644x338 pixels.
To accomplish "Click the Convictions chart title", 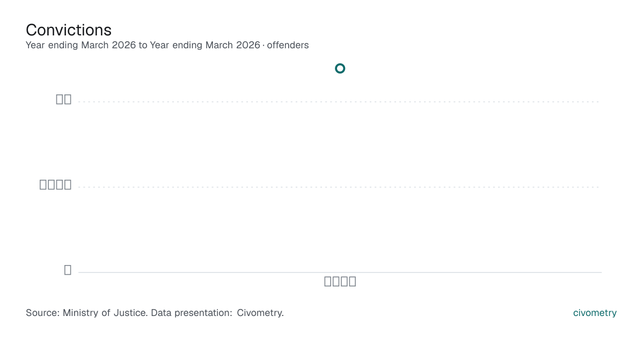I will click(x=69, y=30).
